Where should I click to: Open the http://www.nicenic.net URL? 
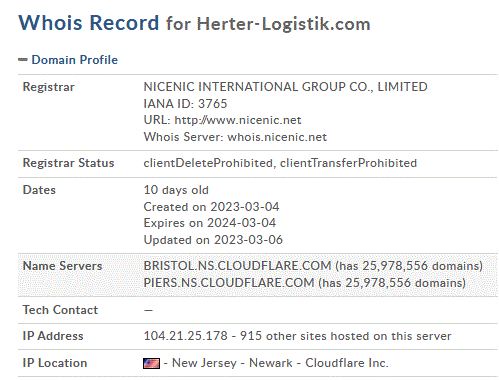point(238,120)
